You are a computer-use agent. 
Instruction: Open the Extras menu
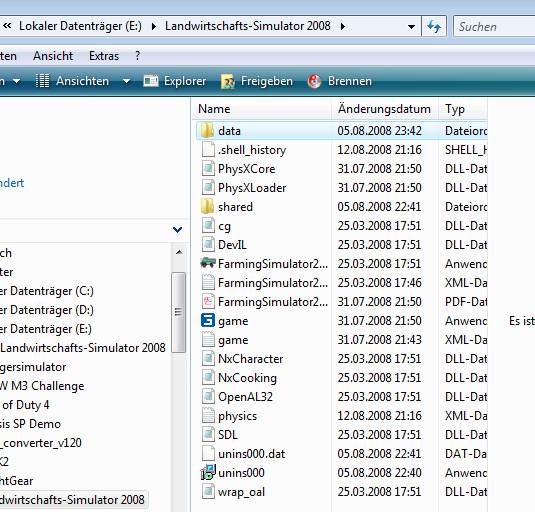(x=104, y=56)
